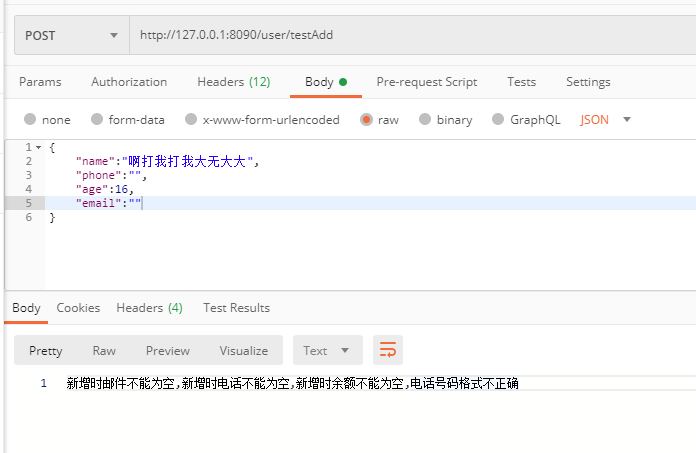696x453 pixels.
Task: Pick the binary body type option
Action: click(425, 120)
